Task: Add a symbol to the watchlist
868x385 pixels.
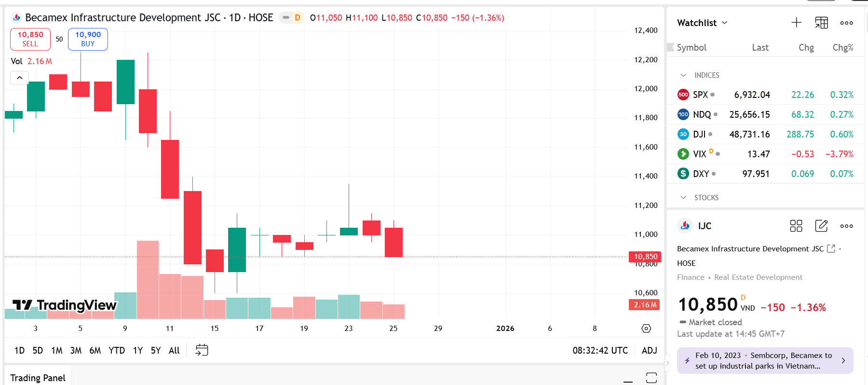Action: click(796, 23)
